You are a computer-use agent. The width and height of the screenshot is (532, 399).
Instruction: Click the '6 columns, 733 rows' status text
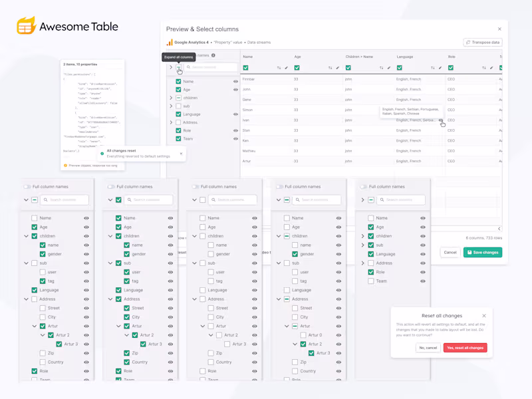point(483,238)
